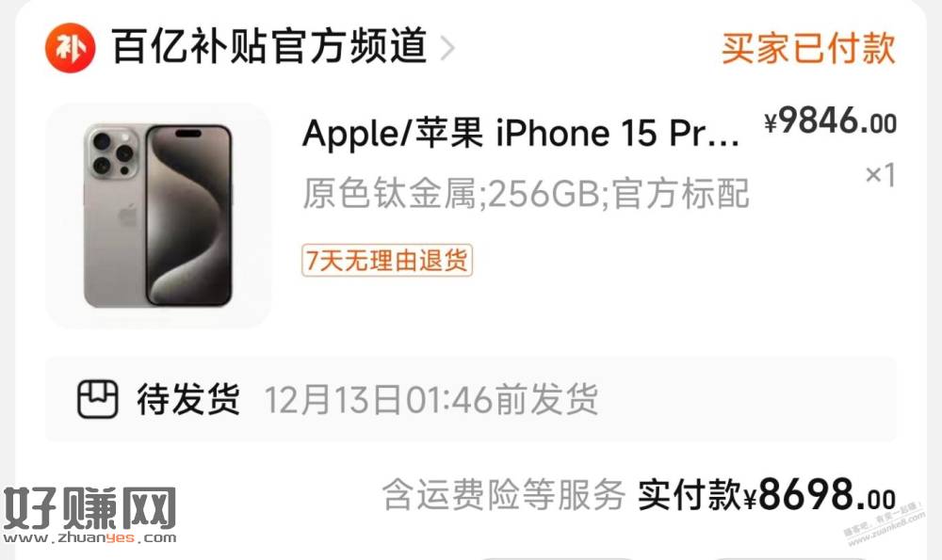Tap the package box shipping icon
Viewport: 942px width, 560px height.
pos(97,399)
